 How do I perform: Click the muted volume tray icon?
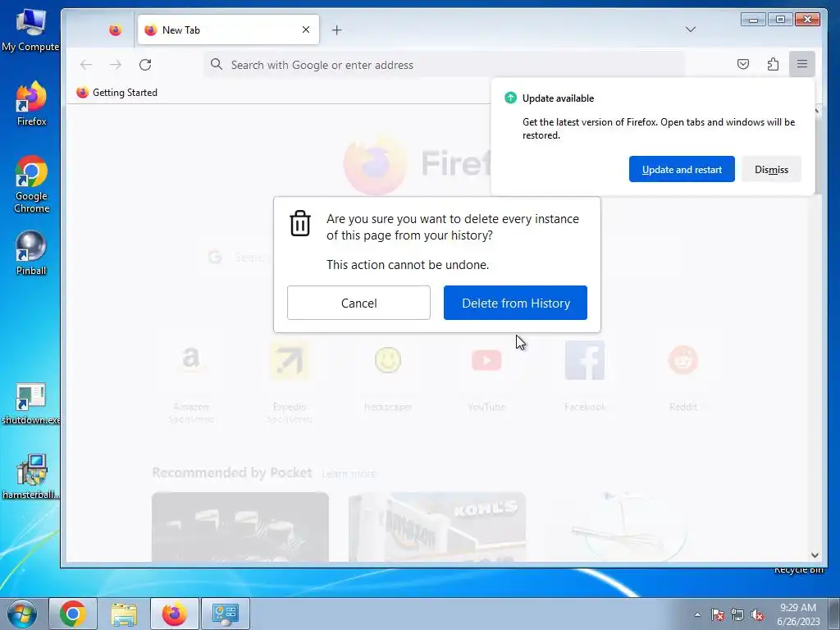tap(757, 614)
